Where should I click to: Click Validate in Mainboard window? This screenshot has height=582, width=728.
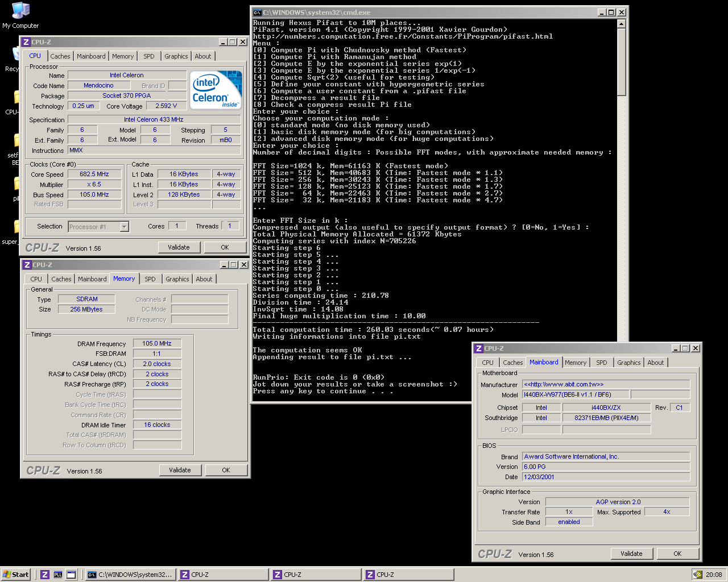coord(632,554)
